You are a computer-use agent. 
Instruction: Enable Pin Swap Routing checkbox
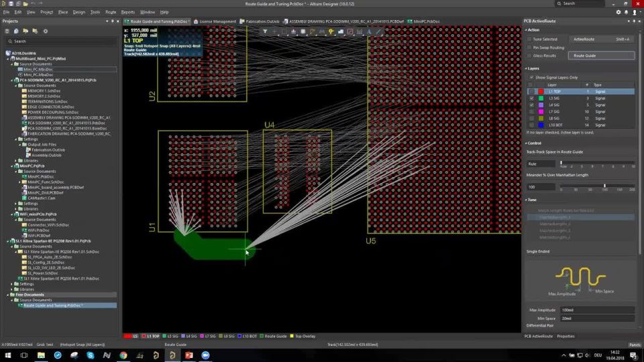coord(529,47)
